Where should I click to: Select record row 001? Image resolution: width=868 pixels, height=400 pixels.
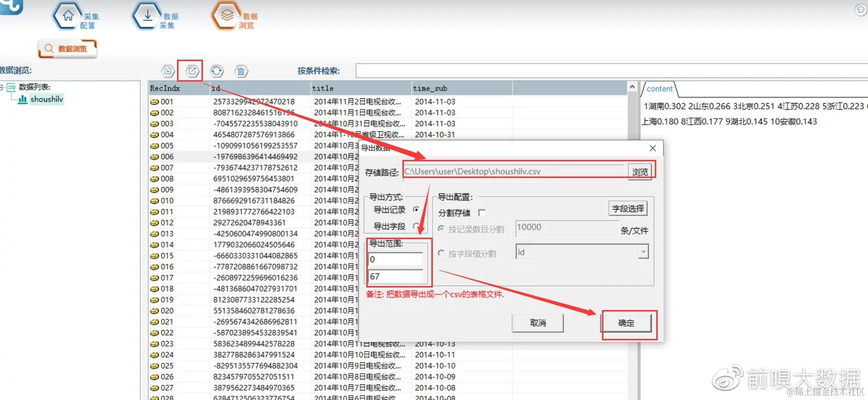[x=388, y=102]
